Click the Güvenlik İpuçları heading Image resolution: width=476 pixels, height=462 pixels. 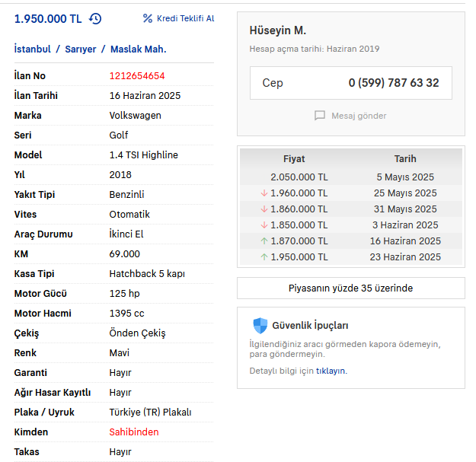tap(310, 326)
